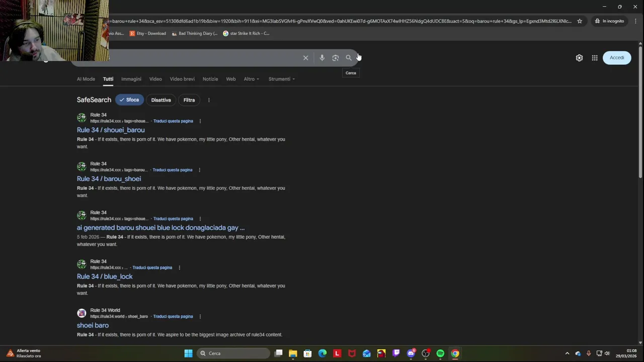Open the Allerta vento weather widget
The width and height of the screenshot is (644, 362).
(x=23, y=353)
